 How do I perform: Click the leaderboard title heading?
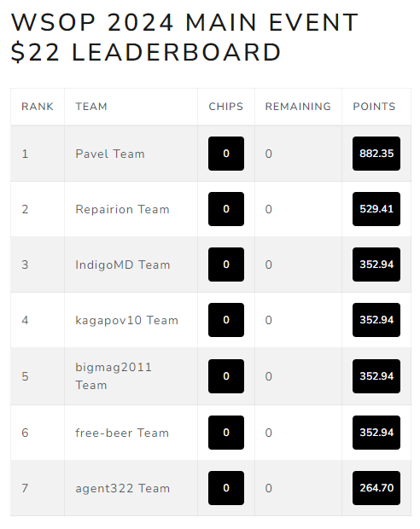tap(184, 37)
